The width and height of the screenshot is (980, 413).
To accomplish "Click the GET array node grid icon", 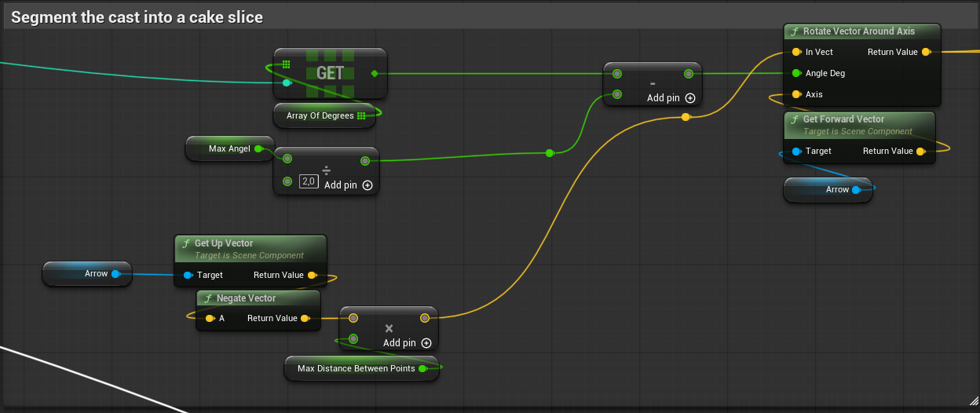I will pyautogui.click(x=287, y=64).
